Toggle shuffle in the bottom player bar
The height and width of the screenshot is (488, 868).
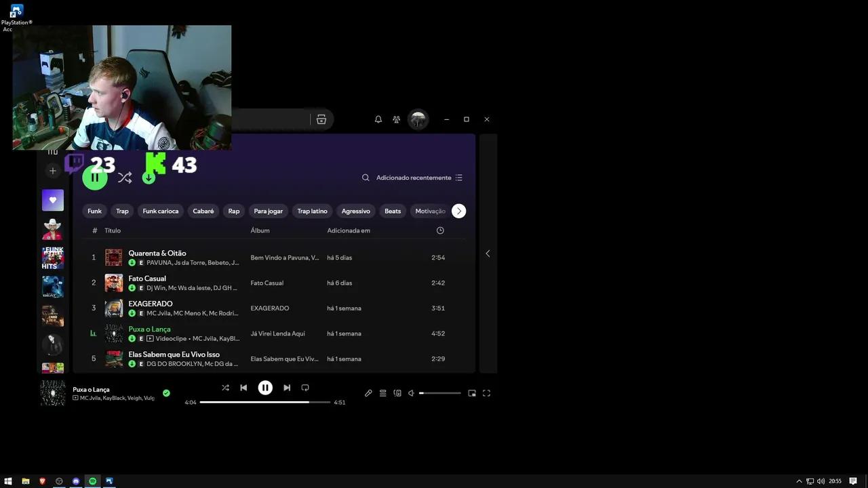click(x=225, y=388)
